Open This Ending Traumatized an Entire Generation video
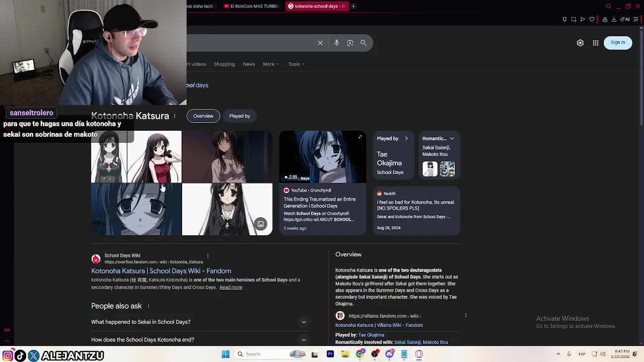This screenshot has width=644, height=362. pyautogui.click(x=319, y=203)
